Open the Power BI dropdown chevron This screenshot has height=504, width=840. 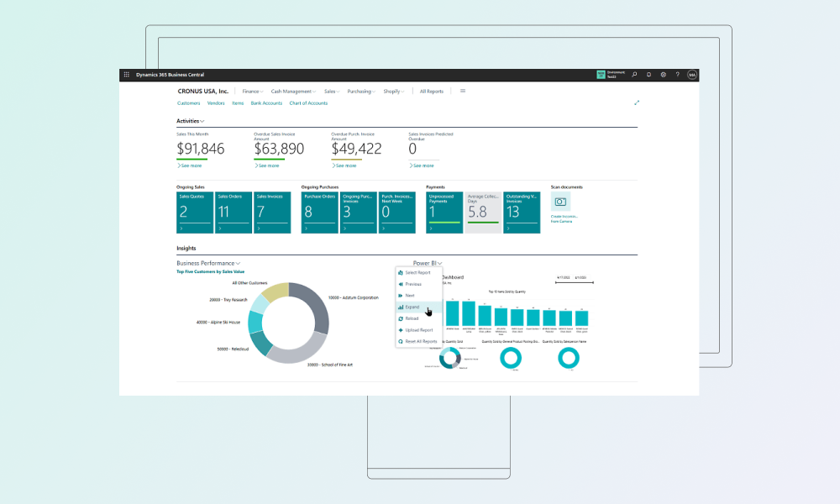440,262
